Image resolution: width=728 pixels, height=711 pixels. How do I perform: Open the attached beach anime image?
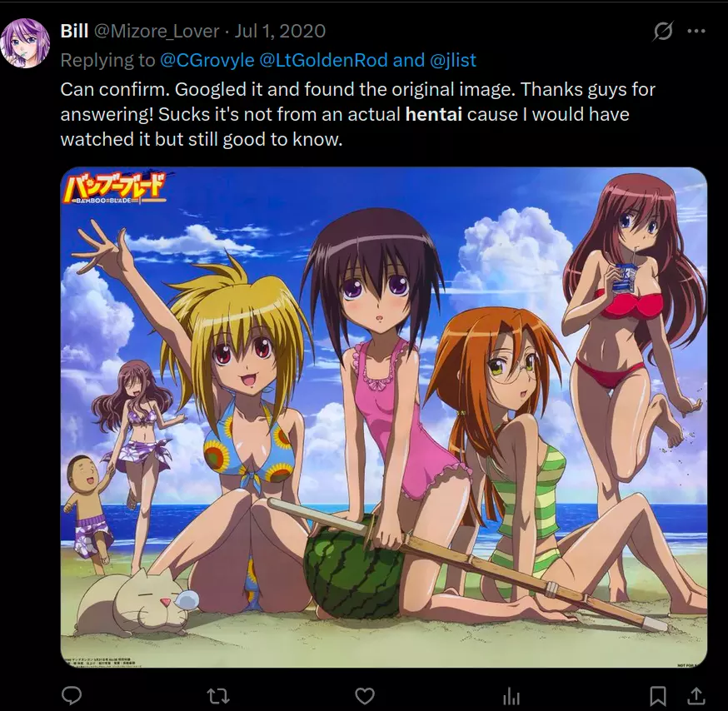tap(383, 417)
